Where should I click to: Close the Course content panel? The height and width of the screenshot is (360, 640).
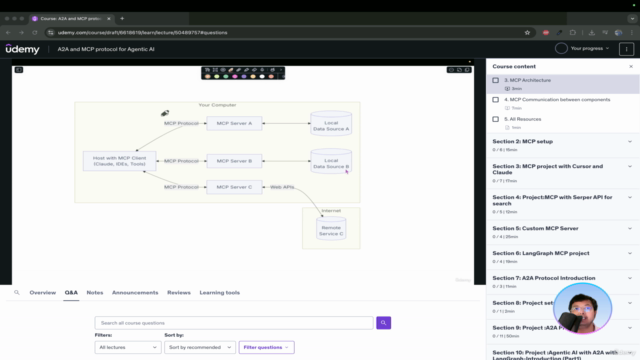tap(631, 67)
